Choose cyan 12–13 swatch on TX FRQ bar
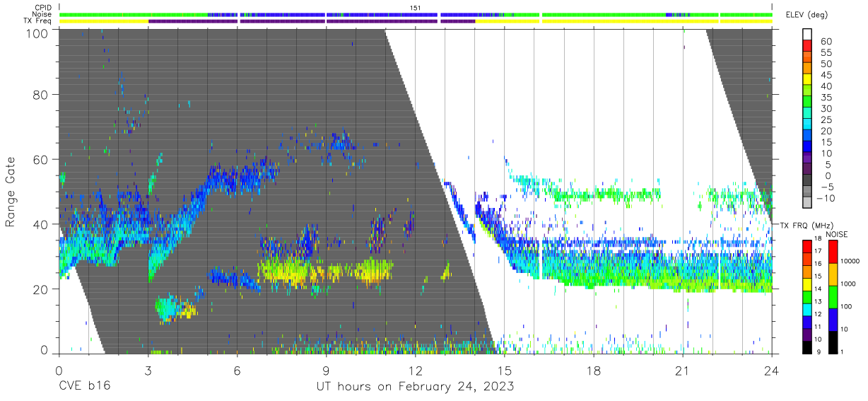The height and width of the screenshot is (401, 868). click(807, 310)
